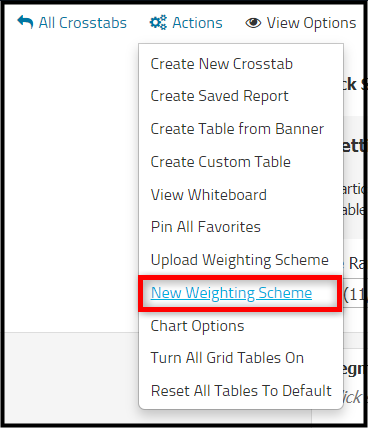This screenshot has width=368, height=428.
Task: Select Pin All Favorites
Action: coord(206,227)
